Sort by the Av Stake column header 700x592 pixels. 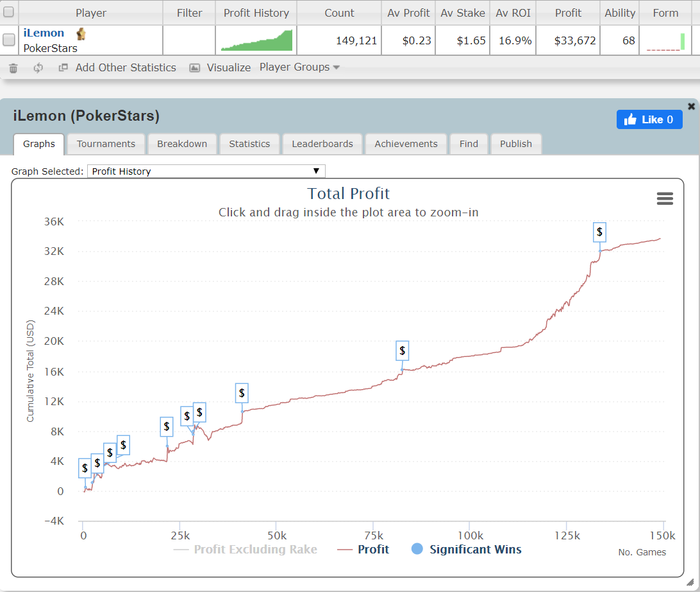click(463, 13)
